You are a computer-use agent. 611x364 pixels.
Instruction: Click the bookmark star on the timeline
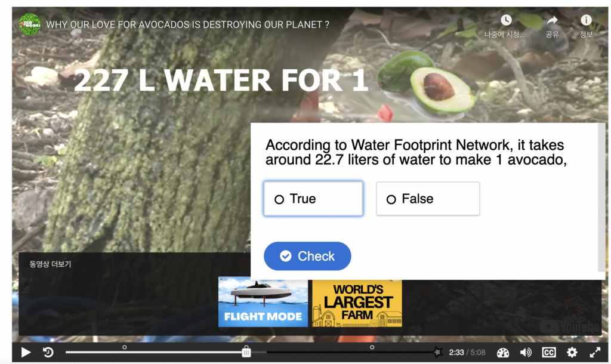point(437,352)
